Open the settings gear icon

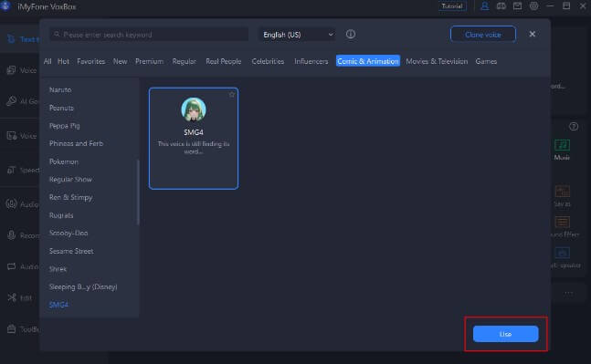coord(533,6)
